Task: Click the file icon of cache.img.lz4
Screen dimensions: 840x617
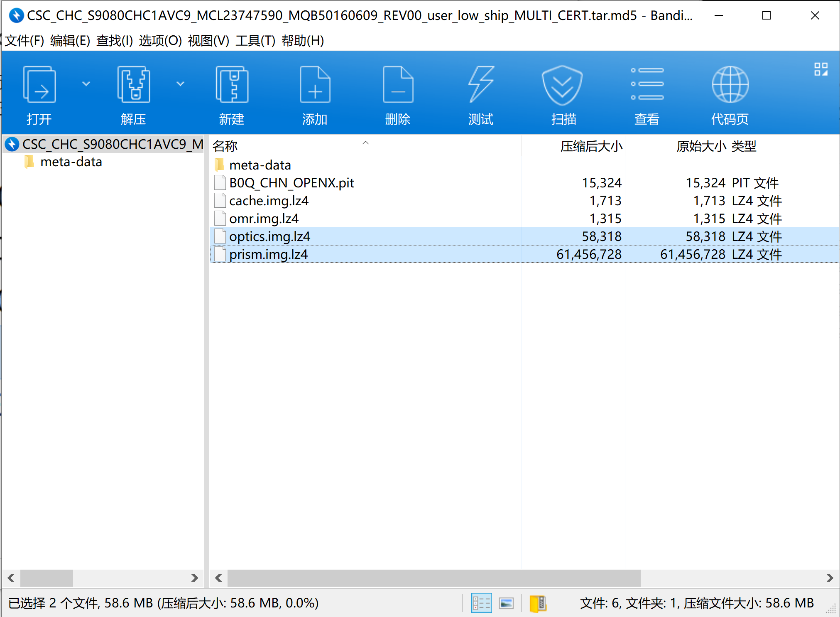Action: [220, 200]
